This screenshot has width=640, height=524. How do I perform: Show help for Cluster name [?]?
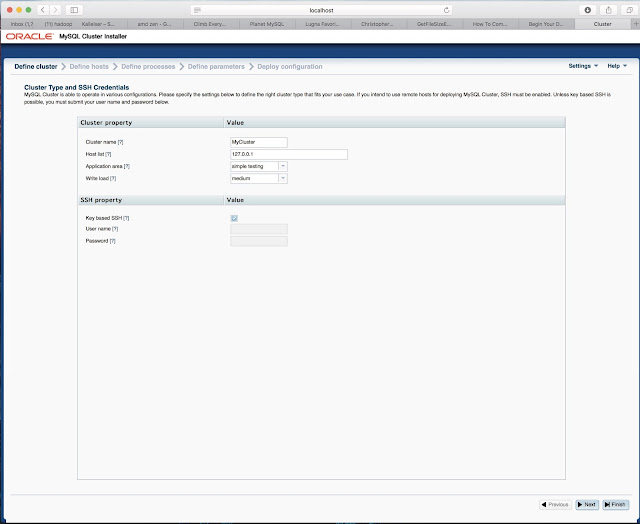pos(120,142)
